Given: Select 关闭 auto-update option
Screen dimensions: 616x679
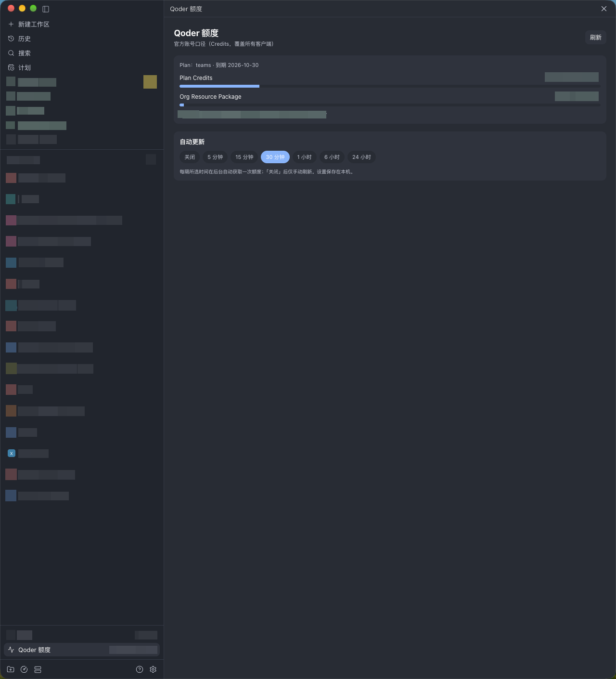Looking at the screenshot, I should click(x=190, y=157).
